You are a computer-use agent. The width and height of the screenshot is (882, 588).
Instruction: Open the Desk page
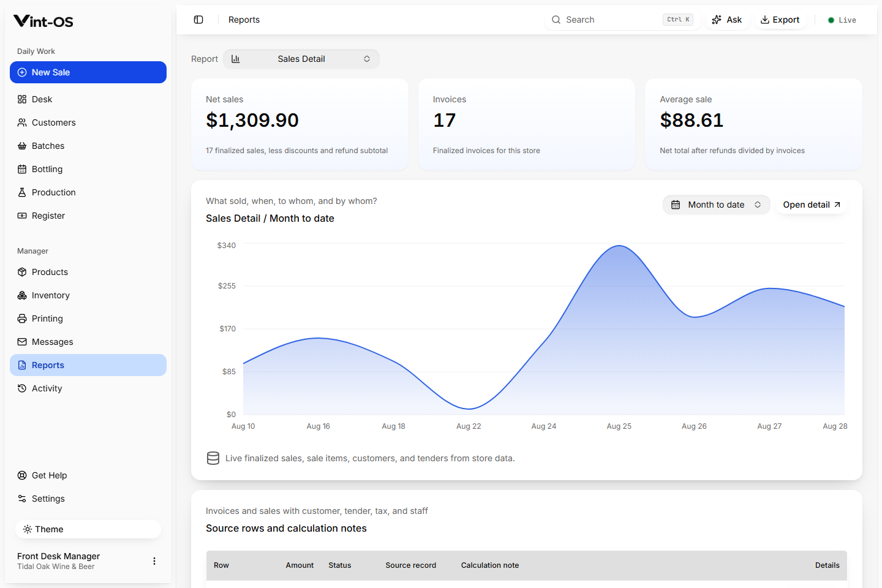click(x=88, y=99)
